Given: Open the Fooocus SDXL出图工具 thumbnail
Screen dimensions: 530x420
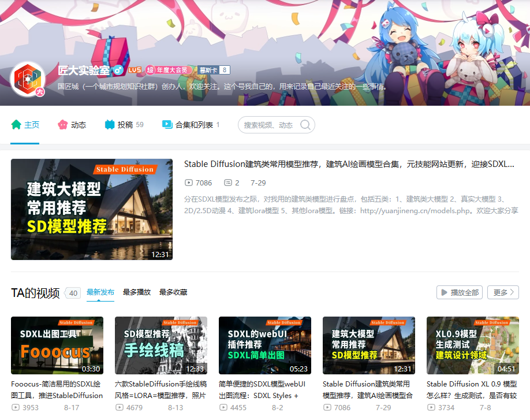Looking at the screenshot, I should pos(57,345).
